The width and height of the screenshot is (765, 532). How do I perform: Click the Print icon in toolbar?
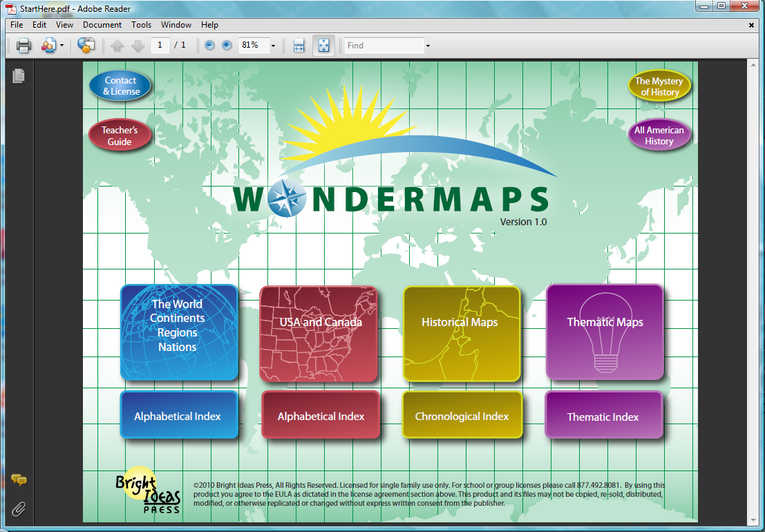(23, 46)
